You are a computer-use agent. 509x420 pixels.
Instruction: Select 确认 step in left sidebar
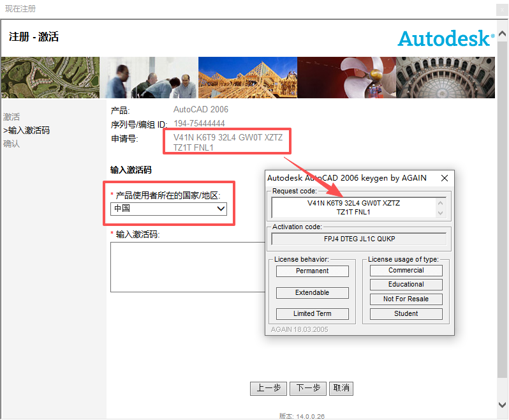(11, 144)
